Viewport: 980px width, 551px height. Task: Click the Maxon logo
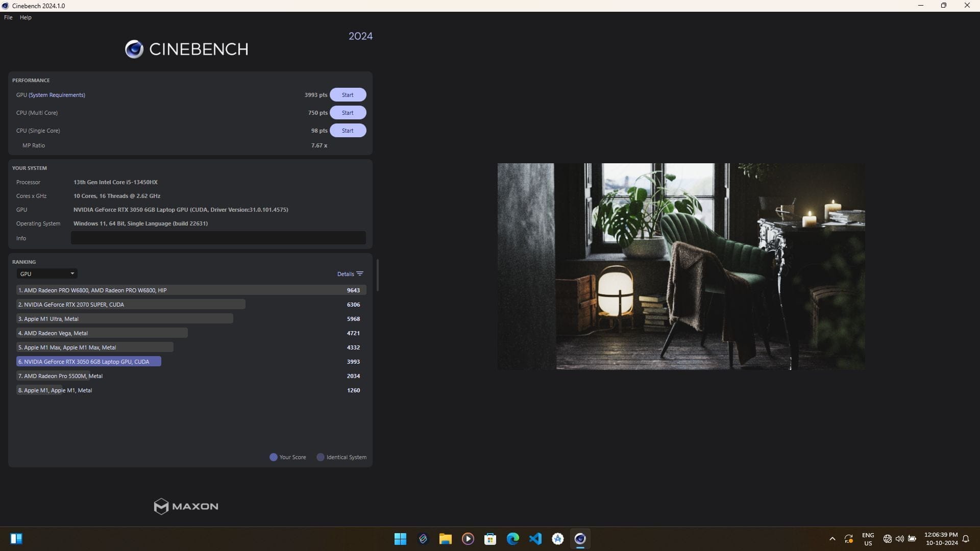pos(186,506)
